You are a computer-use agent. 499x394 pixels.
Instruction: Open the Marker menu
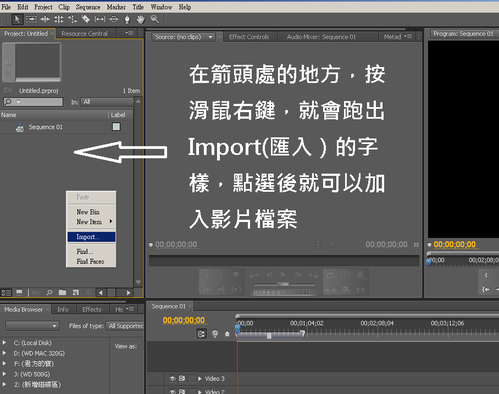click(116, 7)
